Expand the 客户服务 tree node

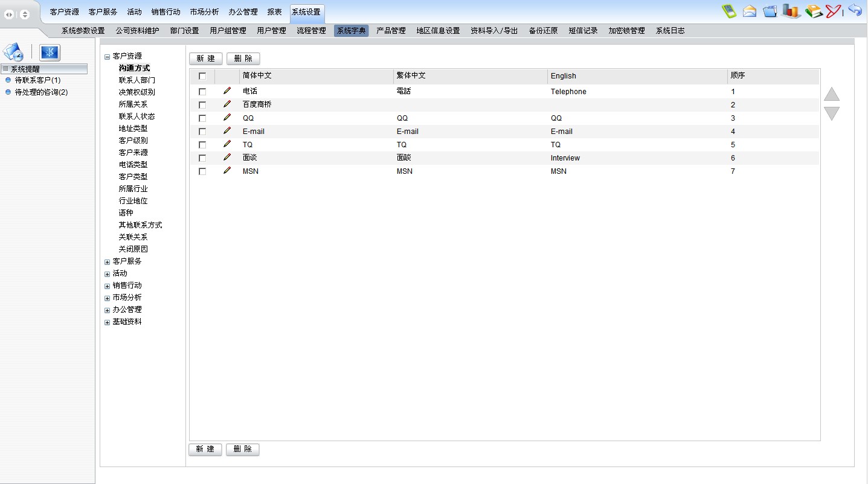tap(108, 262)
